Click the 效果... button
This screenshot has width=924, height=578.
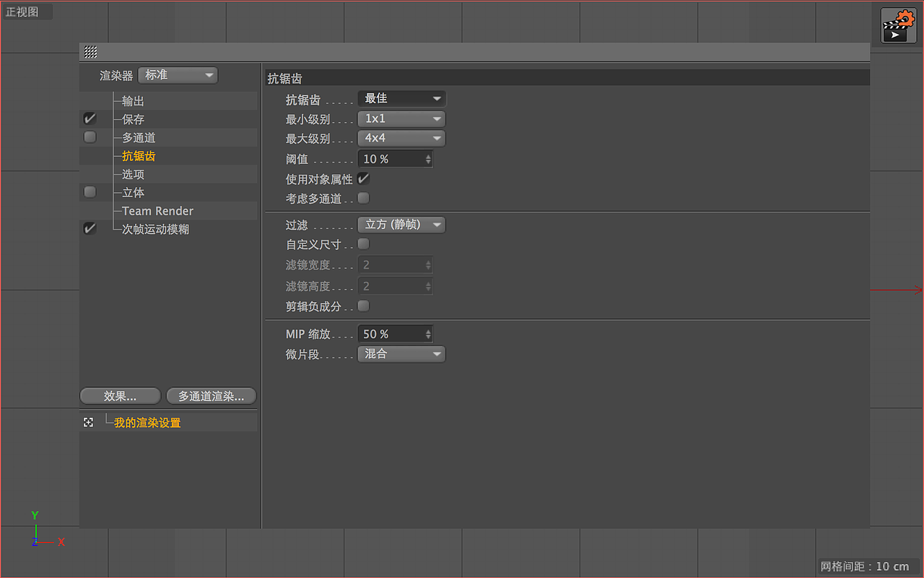[x=121, y=396]
